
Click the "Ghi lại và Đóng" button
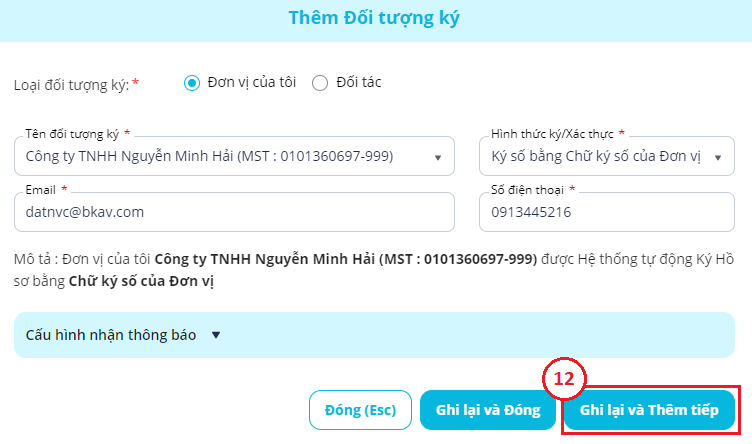488,410
